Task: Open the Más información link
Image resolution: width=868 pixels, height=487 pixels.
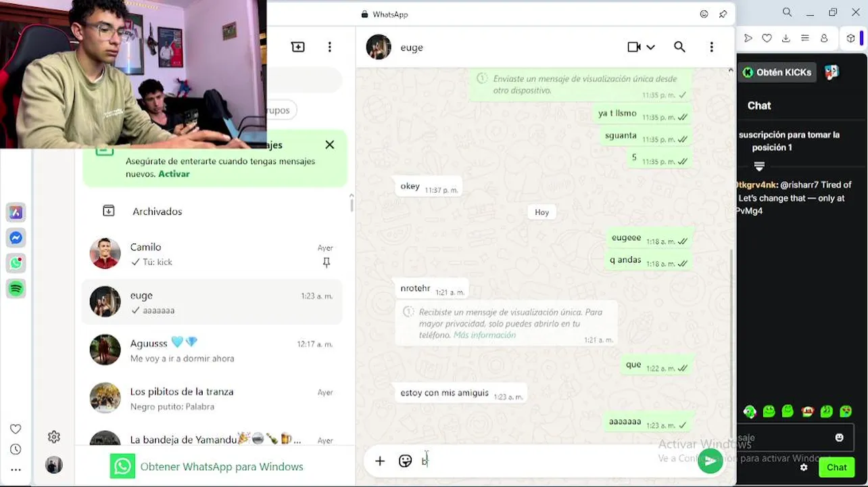Action: click(485, 335)
